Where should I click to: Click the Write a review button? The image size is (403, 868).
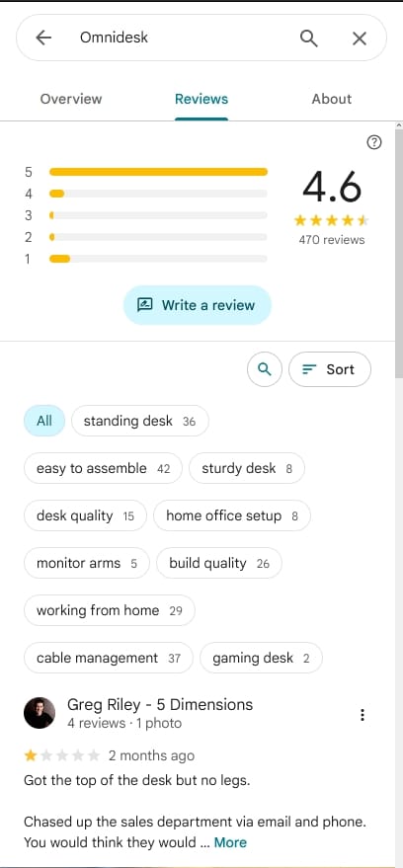(198, 305)
